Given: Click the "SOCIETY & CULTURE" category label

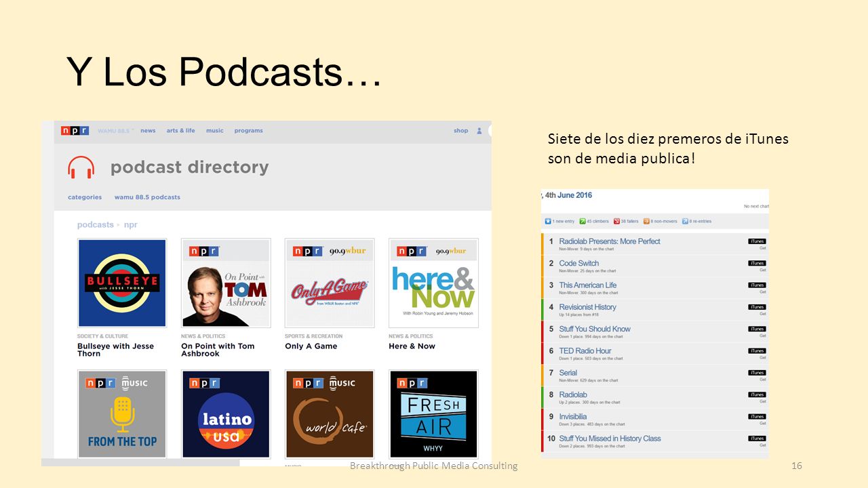Looking at the screenshot, I should coord(102,336).
